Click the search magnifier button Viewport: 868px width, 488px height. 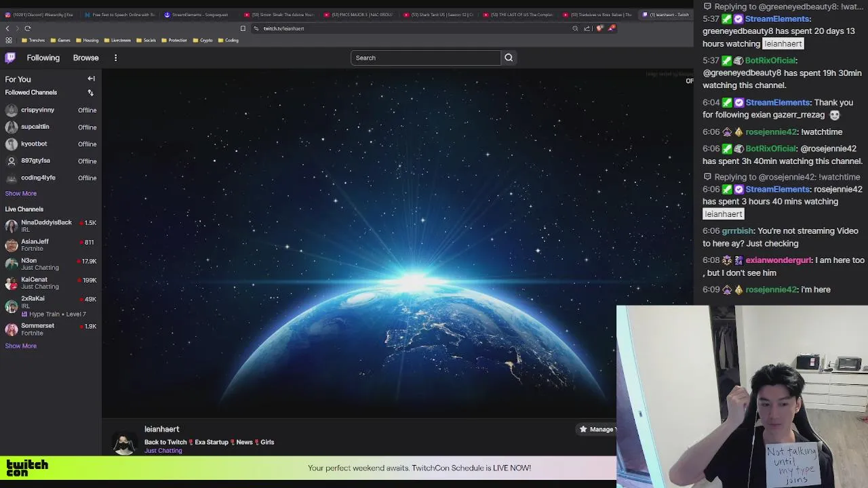click(509, 58)
